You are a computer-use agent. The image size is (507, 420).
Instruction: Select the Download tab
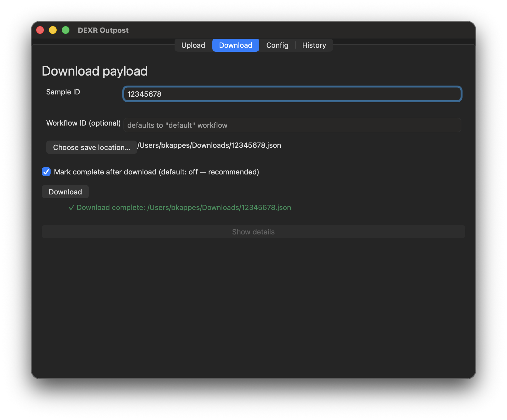coord(235,45)
